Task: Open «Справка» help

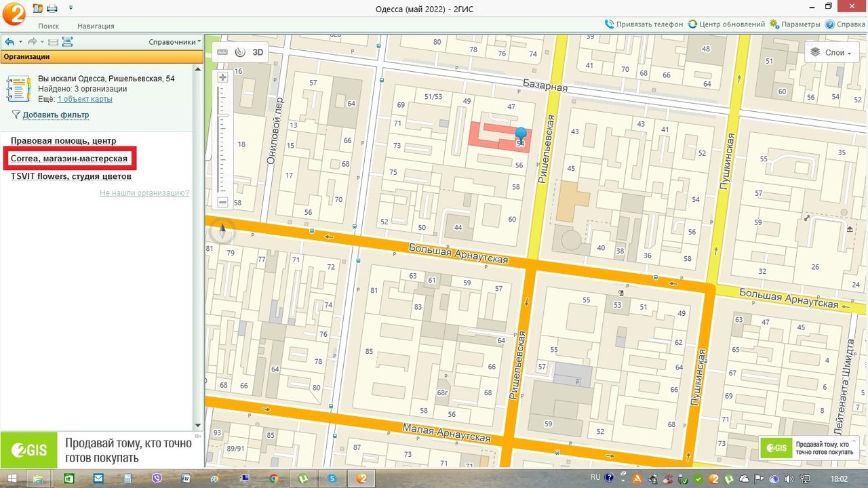Action: [845, 24]
